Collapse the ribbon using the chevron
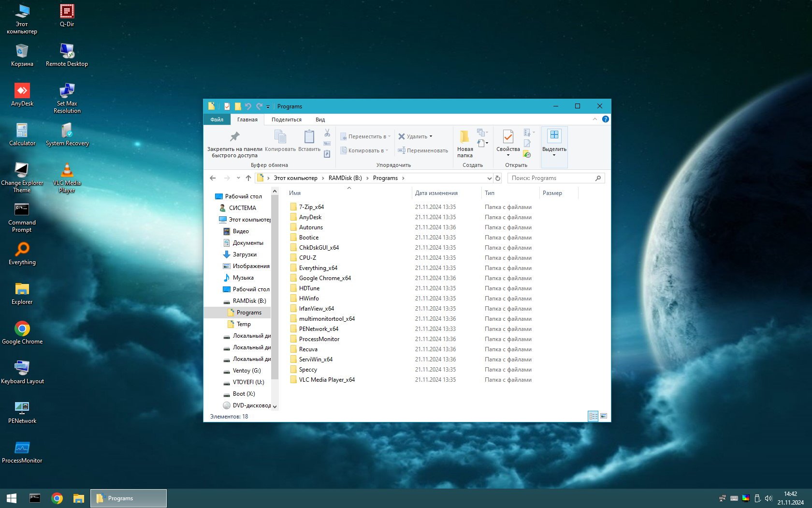 594,120
